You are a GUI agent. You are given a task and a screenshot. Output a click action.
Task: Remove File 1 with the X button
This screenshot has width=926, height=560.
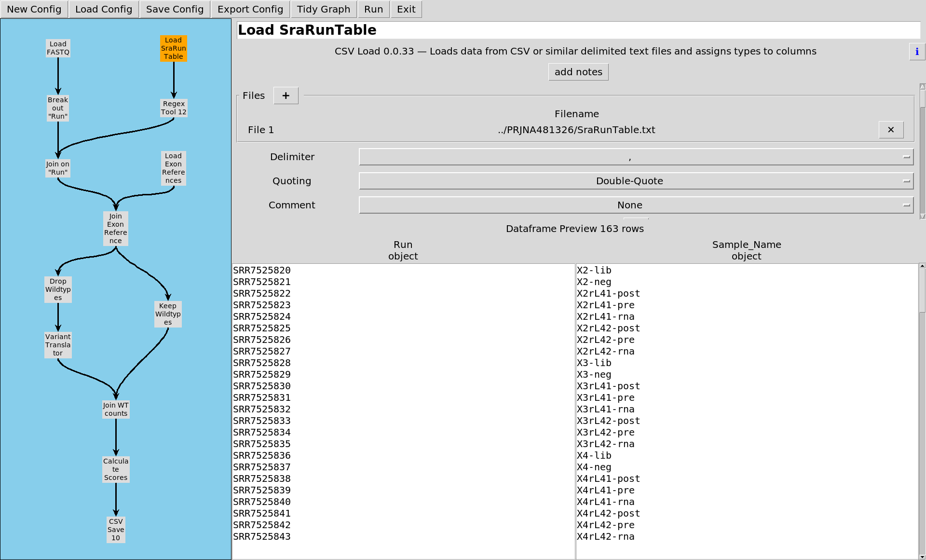tap(891, 130)
